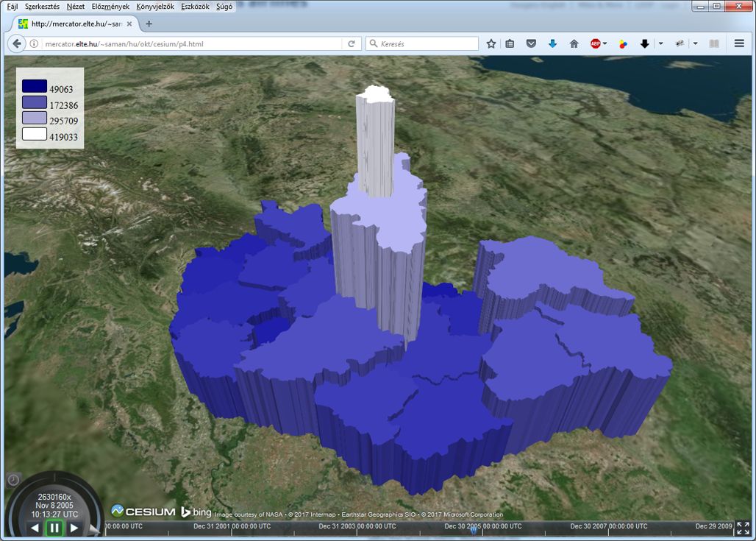Click the Dec 30 2007 timeline label
Viewport: 756px width, 541px height.
(x=608, y=526)
